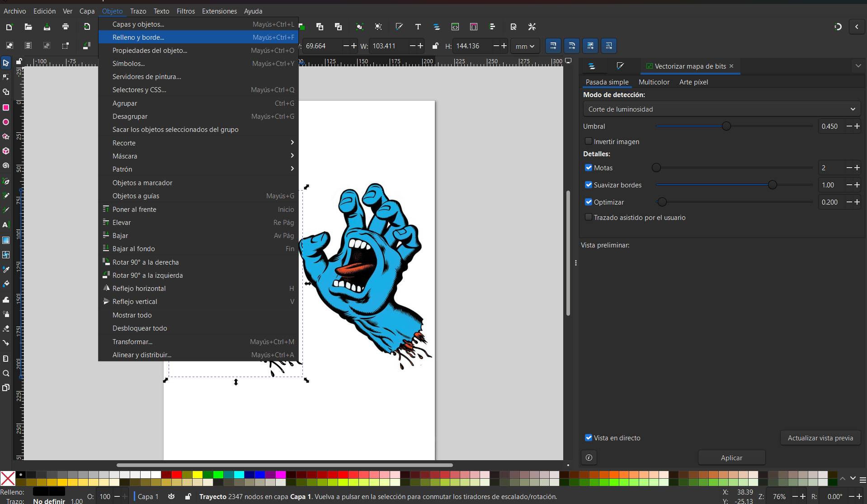867x504 pixels.
Task: Click Actualizar vista previa
Action: [x=820, y=438]
